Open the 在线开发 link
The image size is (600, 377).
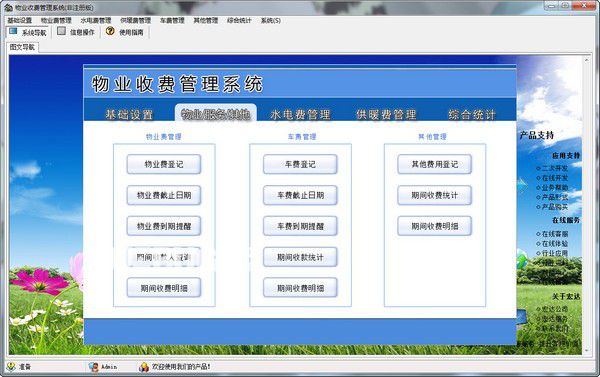[x=555, y=178]
